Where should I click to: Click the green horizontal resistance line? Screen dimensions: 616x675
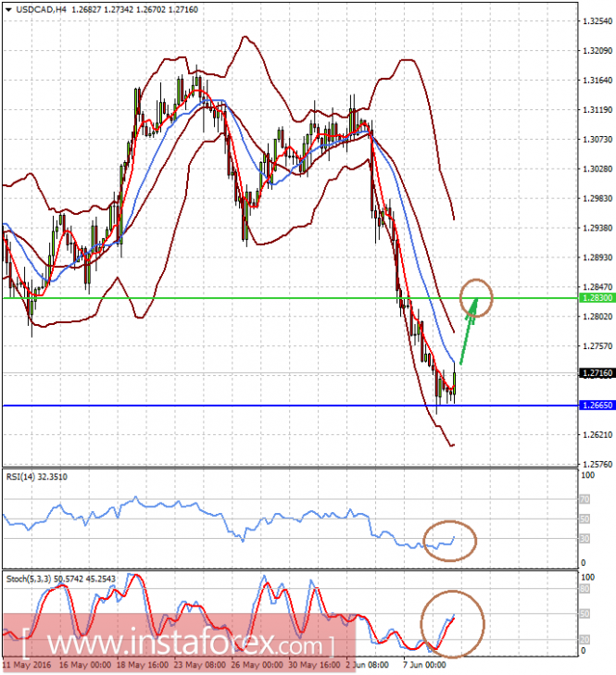coord(290,298)
